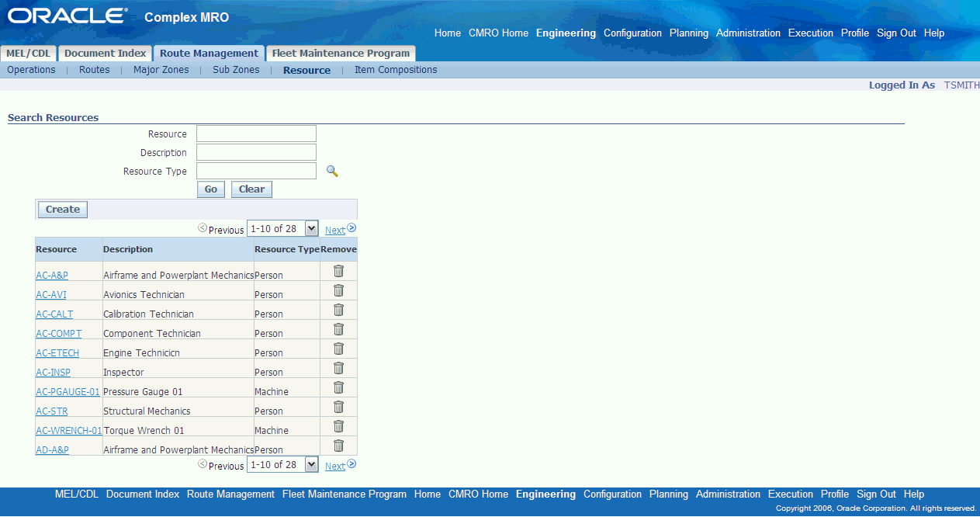Focus the Resource Type input field
This screenshot has width=980, height=517.
click(x=256, y=171)
